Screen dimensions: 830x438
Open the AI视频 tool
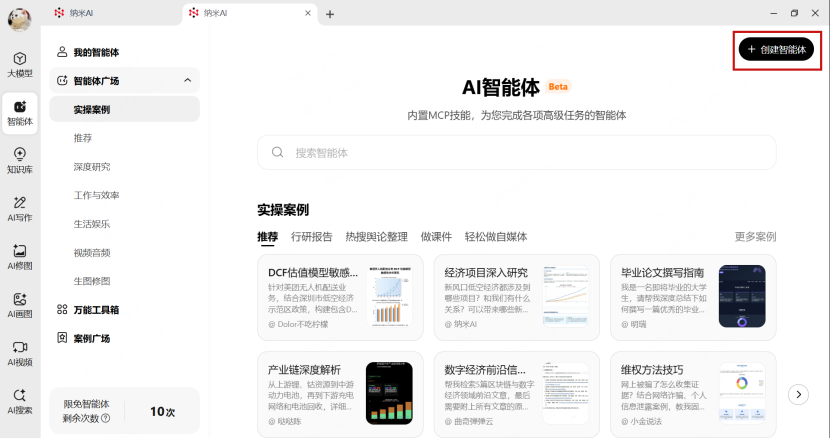20,352
